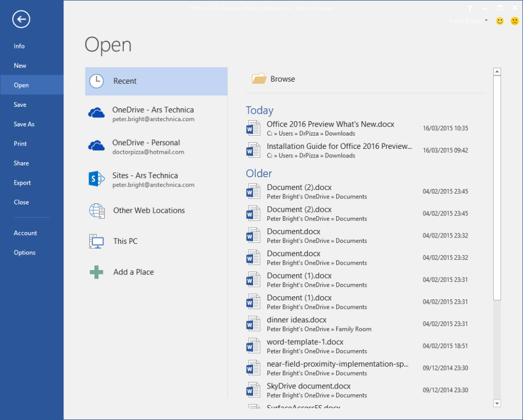Click the green Add a Place plus icon

(x=97, y=272)
